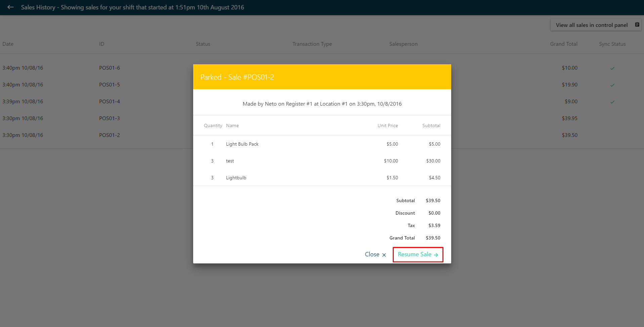The image size is (644, 327).
Task: Click the Lightbulb item name
Action: coord(236,178)
